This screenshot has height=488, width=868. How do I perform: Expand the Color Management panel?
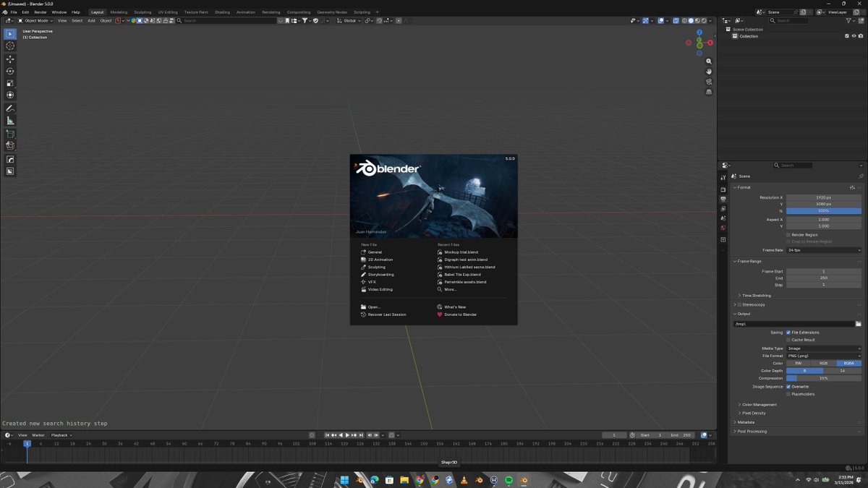pyautogui.click(x=758, y=405)
